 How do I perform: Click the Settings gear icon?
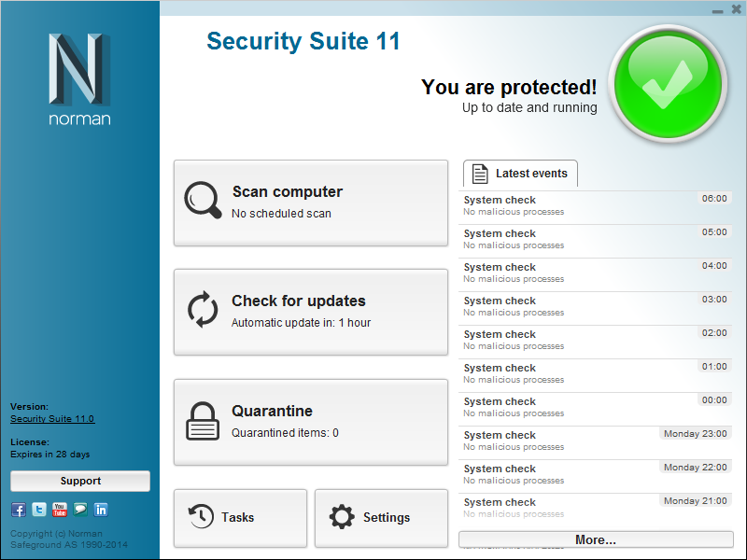tap(343, 517)
